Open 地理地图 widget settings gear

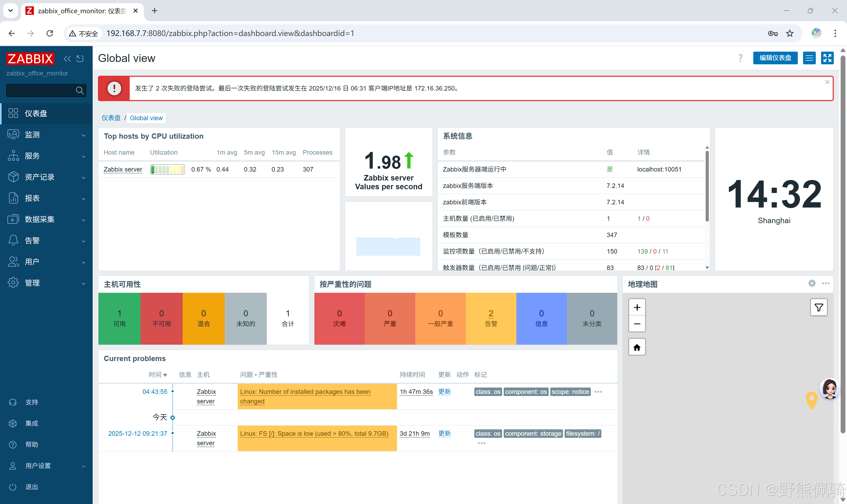812,283
